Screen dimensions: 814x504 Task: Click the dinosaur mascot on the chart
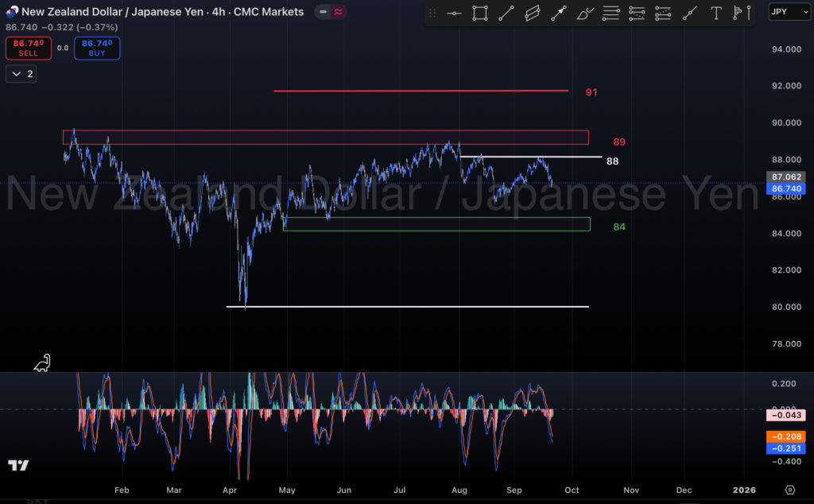tap(42, 363)
